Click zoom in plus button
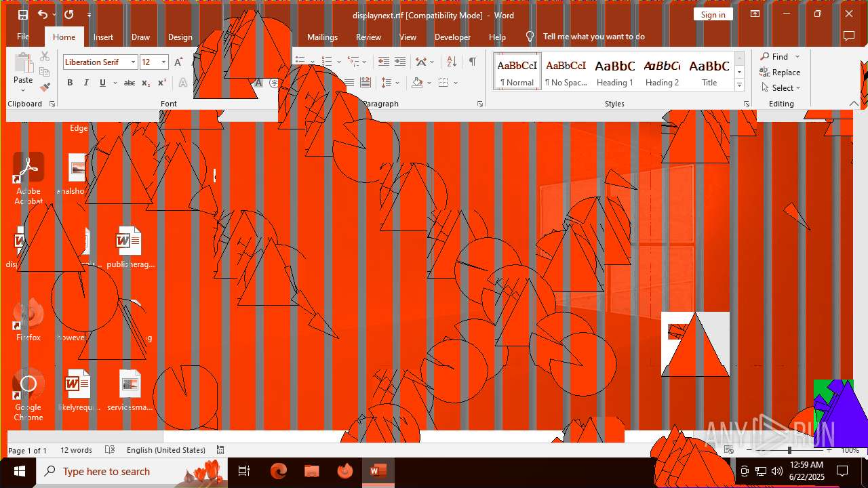 829,450
